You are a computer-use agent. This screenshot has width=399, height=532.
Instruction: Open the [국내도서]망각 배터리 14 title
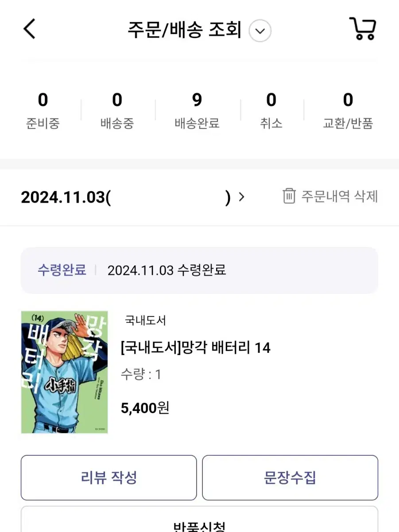(x=195, y=348)
